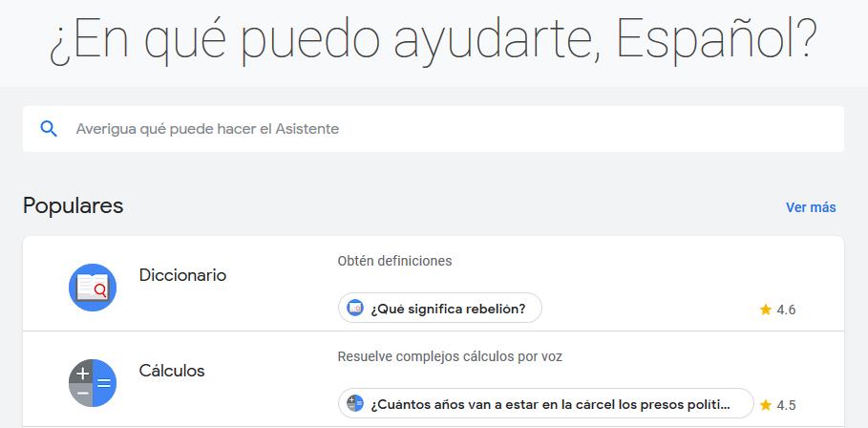The height and width of the screenshot is (428, 868).
Task: Click the Diccionario book icon
Action: click(93, 288)
